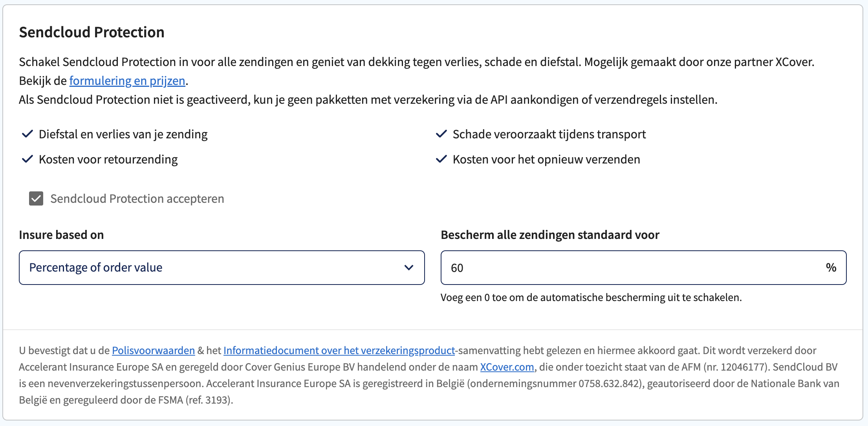Viewport: 868px width, 426px height.
Task: Select the value 60 in the protection field
Action: coord(457,268)
